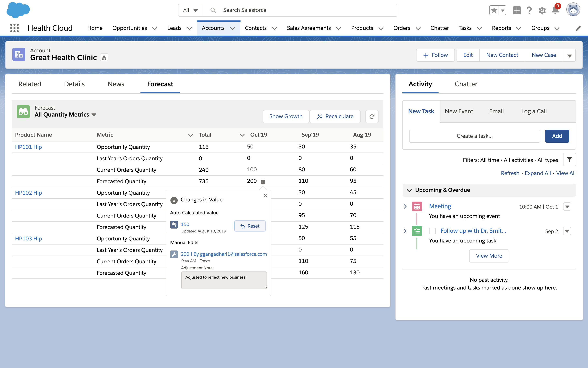The width and height of the screenshot is (588, 368).
Task: Open Chatter from the navigation bar
Action: click(x=439, y=28)
